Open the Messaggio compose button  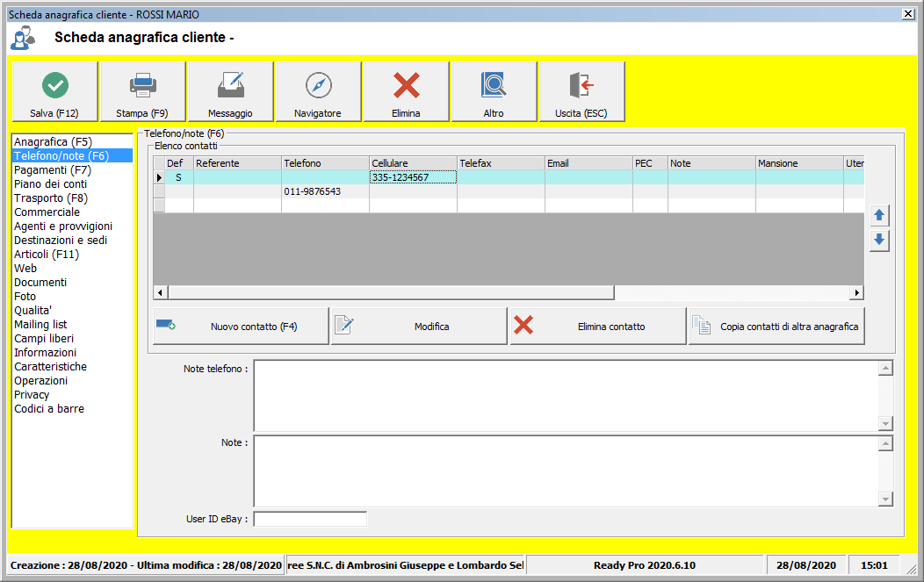[x=230, y=92]
